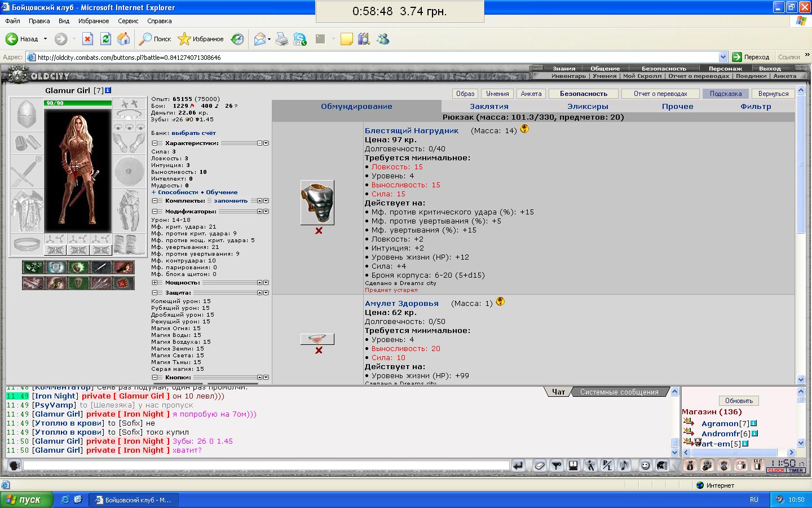This screenshot has width=812, height=508.
Task: Click IE Home toolbar button
Action: pos(123,39)
